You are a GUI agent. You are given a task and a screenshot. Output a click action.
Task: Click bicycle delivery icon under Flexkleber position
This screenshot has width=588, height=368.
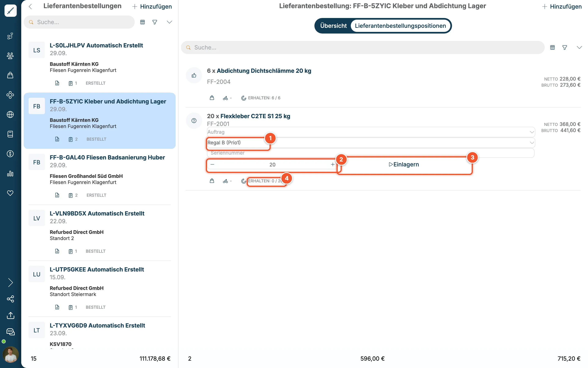[225, 181]
